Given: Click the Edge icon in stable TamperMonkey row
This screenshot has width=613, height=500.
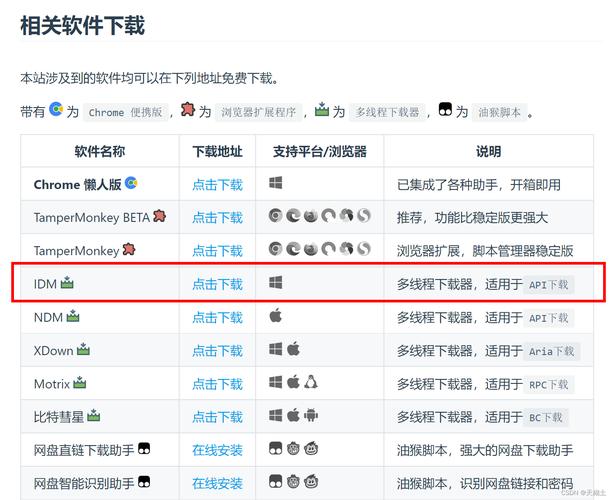Looking at the screenshot, I should [x=293, y=249].
